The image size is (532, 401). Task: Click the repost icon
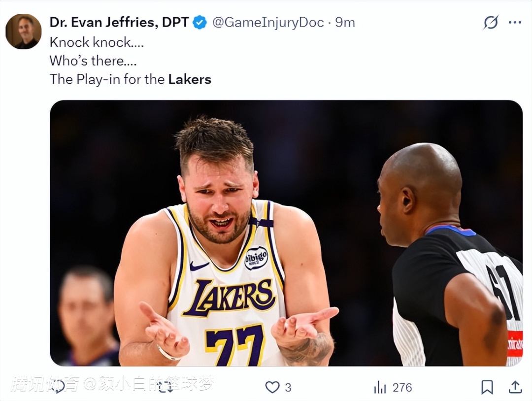pyautogui.click(x=166, y=386)
